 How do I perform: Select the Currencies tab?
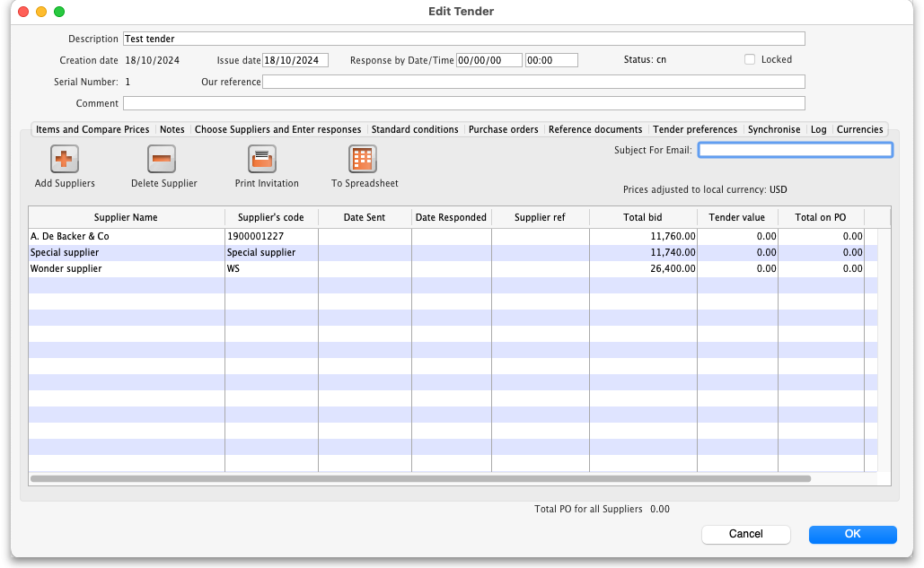(859, 129)
